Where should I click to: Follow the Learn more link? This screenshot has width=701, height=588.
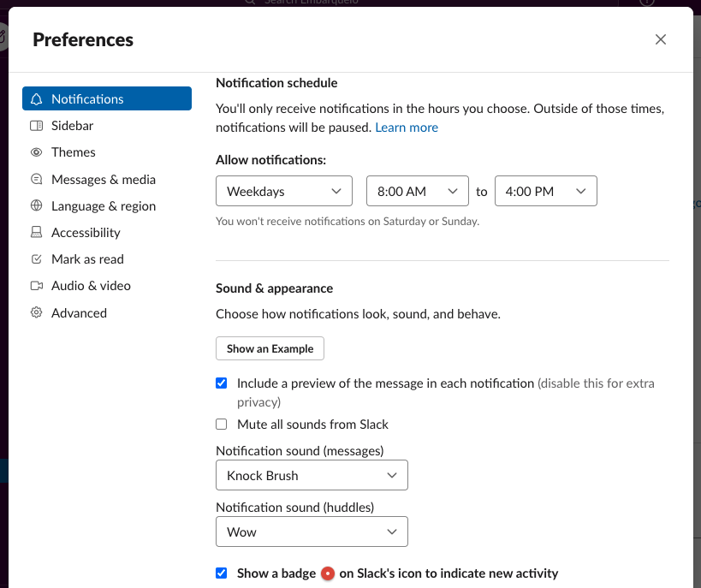[407, 128]
